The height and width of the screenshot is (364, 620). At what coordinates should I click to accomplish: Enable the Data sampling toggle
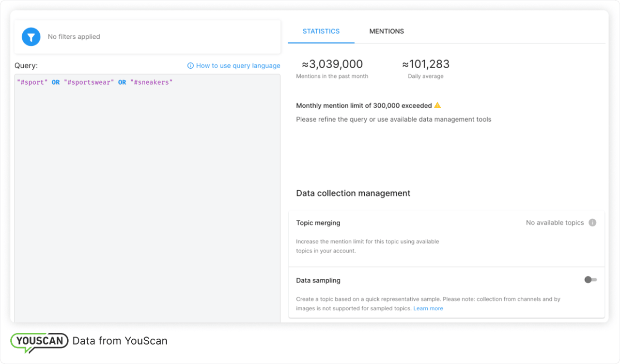(590, 280)
